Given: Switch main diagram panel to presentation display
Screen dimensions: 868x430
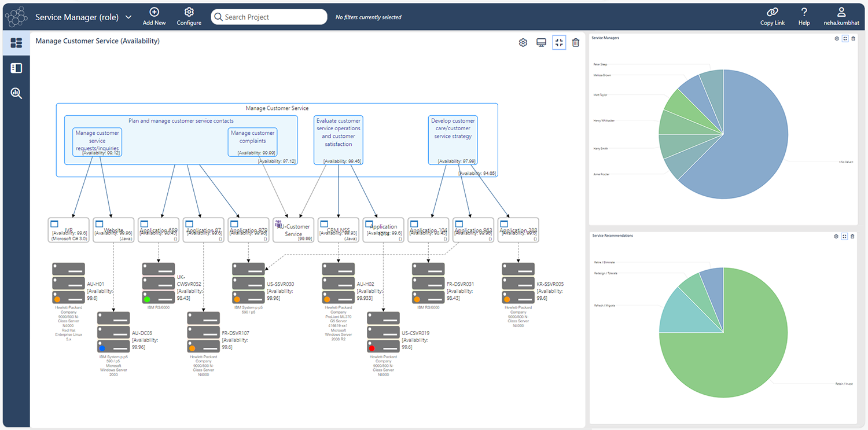Looking at the screenshot, I should 541,42.
